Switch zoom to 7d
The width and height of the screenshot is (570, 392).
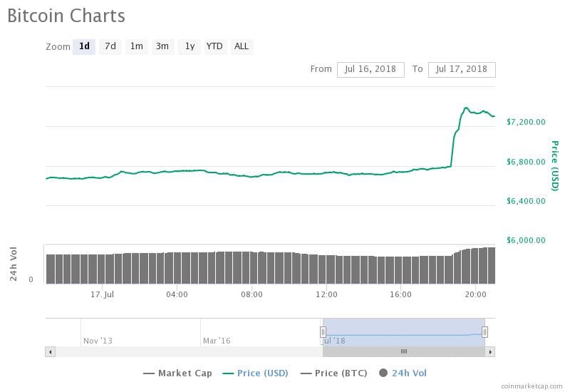(110, 46)
